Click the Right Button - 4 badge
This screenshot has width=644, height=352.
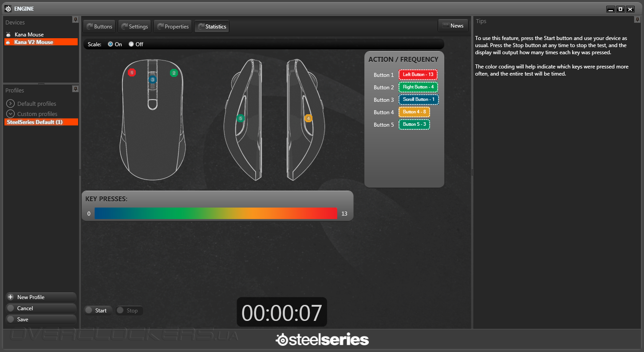418,87
